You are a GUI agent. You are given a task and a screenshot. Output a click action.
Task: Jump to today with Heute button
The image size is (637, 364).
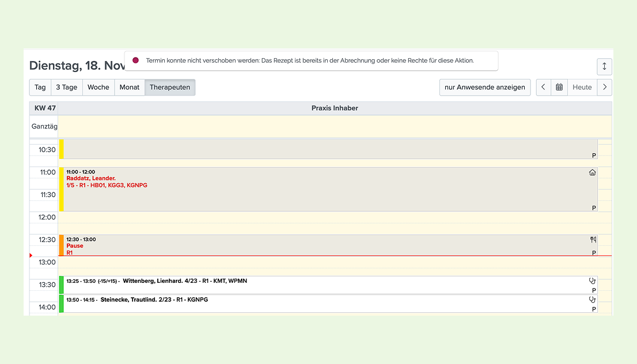point(582,88)
